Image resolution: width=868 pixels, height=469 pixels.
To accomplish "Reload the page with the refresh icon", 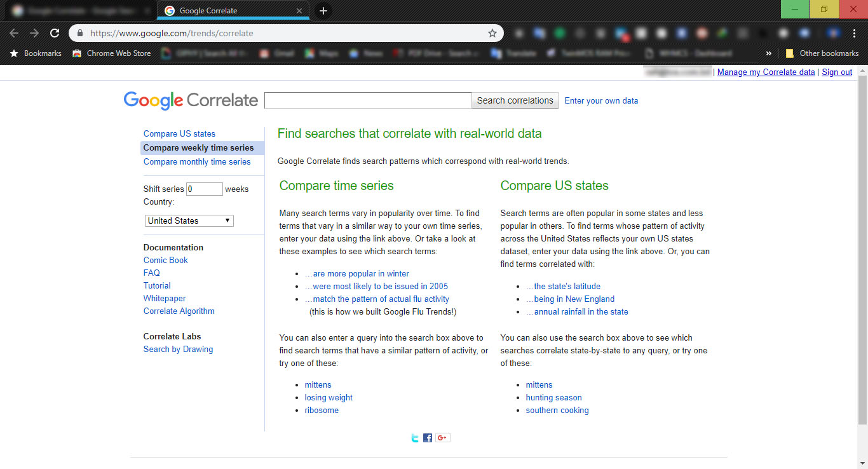I will (x=55, y=33).
